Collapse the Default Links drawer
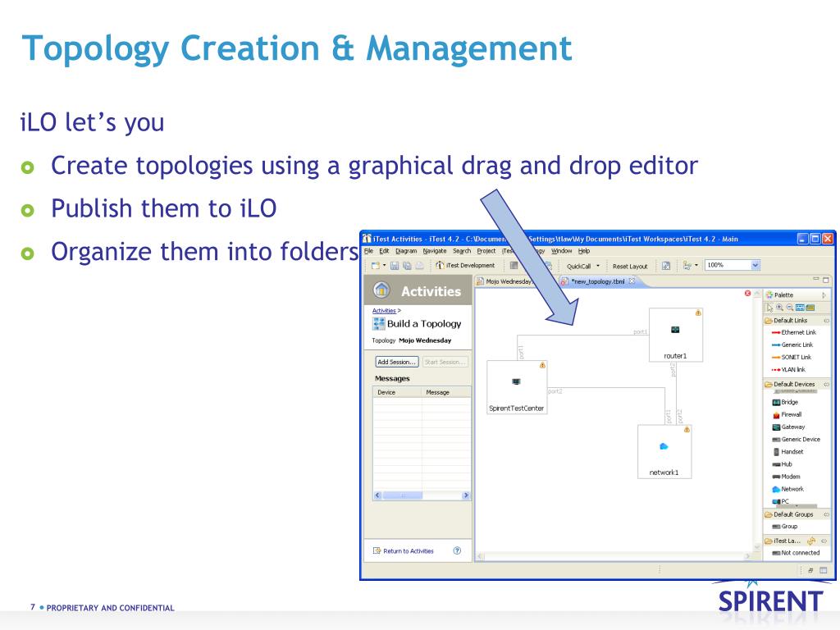The height and width of the screenshot is (630, 840). pos(827,321)
